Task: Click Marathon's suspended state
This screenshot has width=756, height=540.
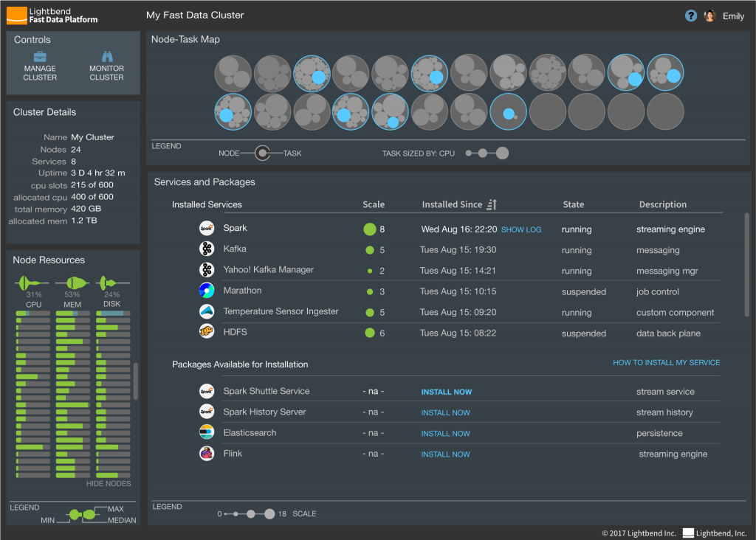Action: 584,292
